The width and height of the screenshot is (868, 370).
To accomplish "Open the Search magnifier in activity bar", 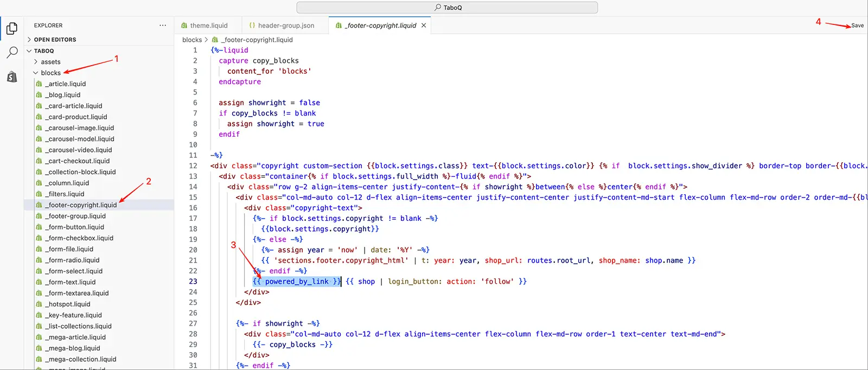I will [x=12, y=52].
